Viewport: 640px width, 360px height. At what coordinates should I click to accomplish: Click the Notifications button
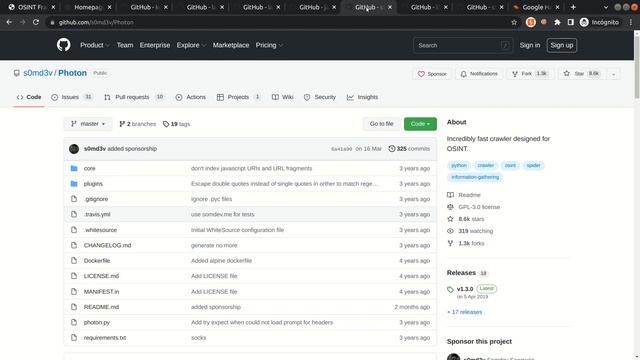click(479, 74)
